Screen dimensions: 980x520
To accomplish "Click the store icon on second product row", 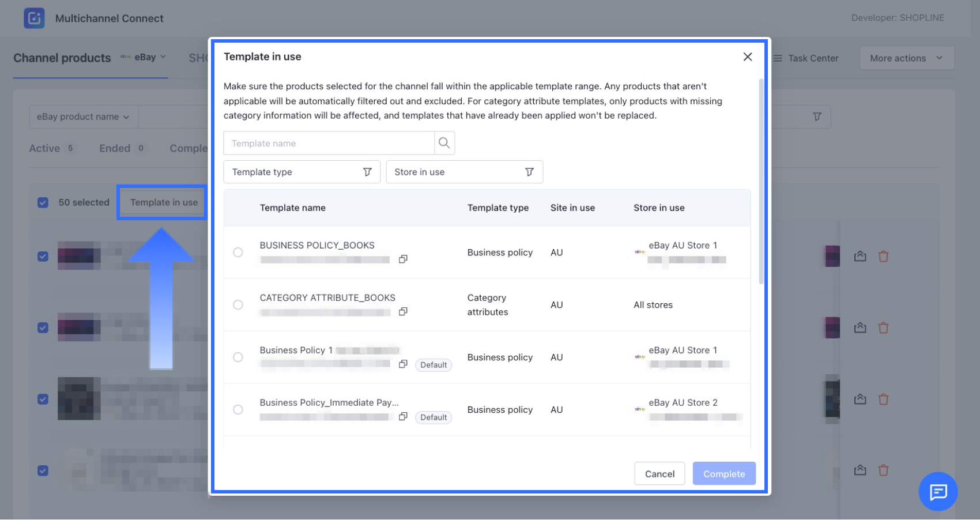I will point(860,328).
